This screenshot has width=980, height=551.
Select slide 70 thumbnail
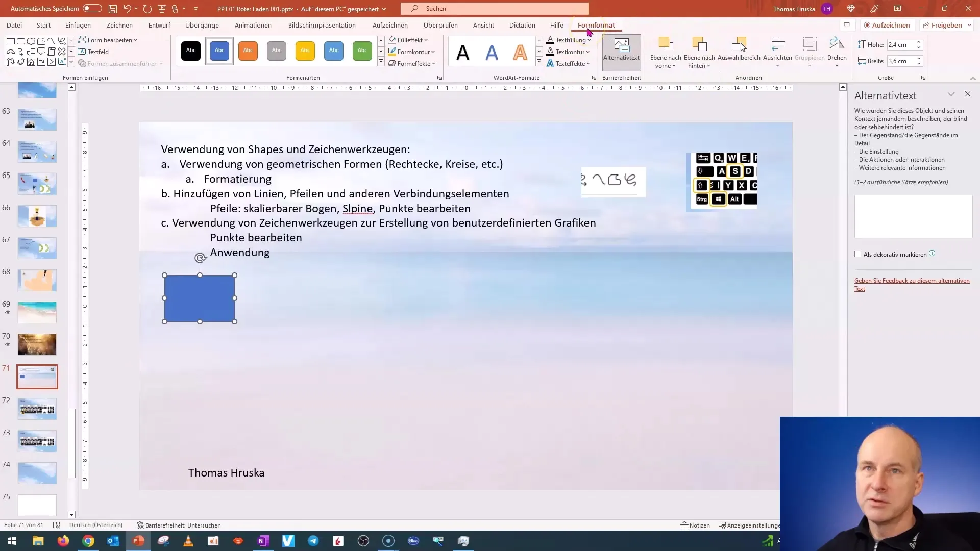click(x=37, y=344)
